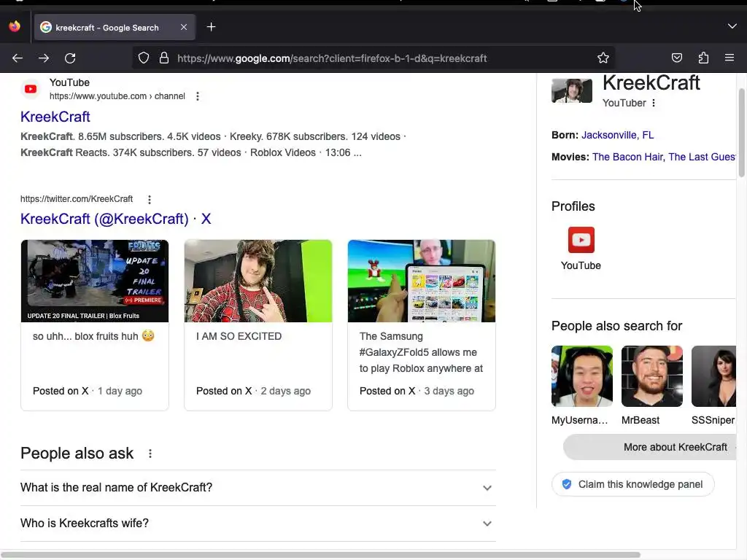The height and width of the screenshot is (560, 747).
Task: Open options dots beside twitter.com/KreekCraft
Action: [150, 200]
